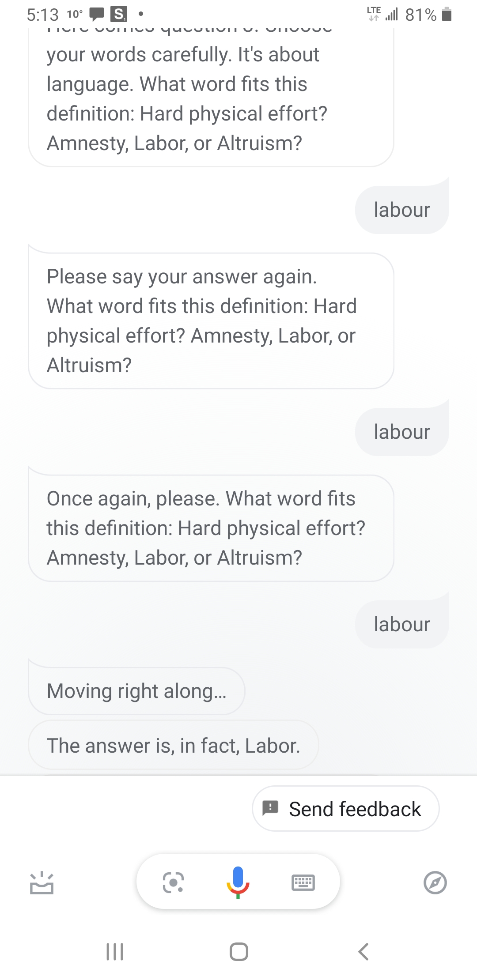Tap the "Moving right along..." message
The image size is (477, 980).
click(136, 691)
